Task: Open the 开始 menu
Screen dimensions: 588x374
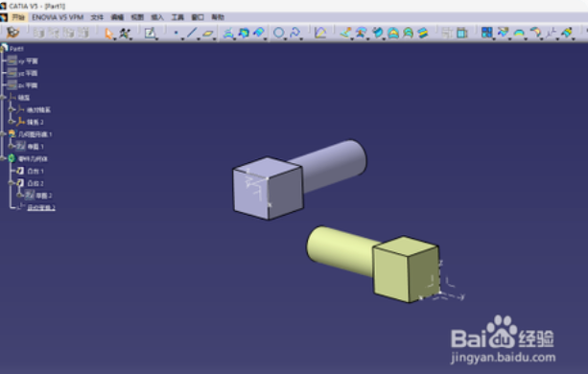Action: point(17,17)
